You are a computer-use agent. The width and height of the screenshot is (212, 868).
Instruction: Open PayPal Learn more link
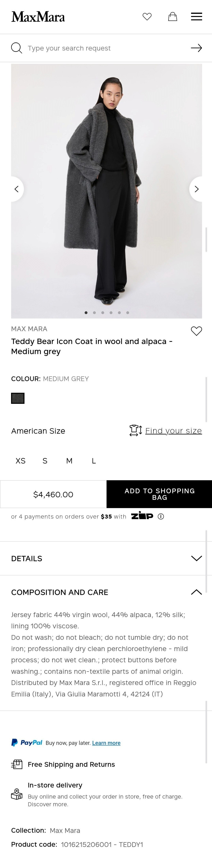click(x=106, y=743)
